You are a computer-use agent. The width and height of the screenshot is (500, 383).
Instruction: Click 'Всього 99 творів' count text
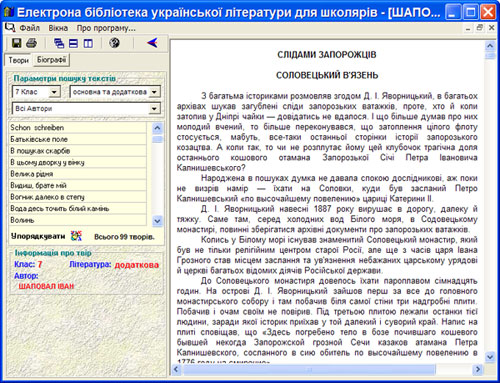pyautogui.click(x=124, y=237)
